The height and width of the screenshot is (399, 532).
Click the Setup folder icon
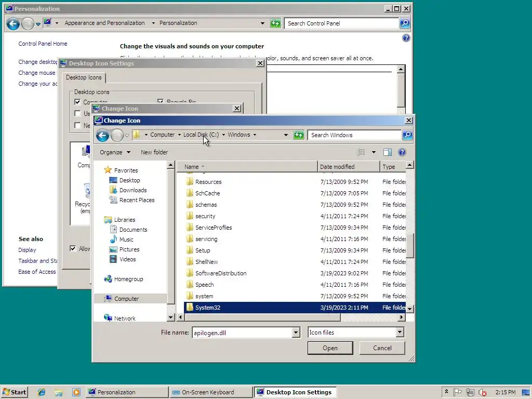click(190, 250)
